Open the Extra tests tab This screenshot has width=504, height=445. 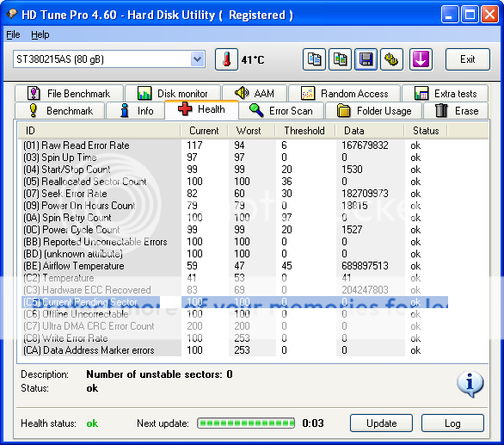coord(446,93)
